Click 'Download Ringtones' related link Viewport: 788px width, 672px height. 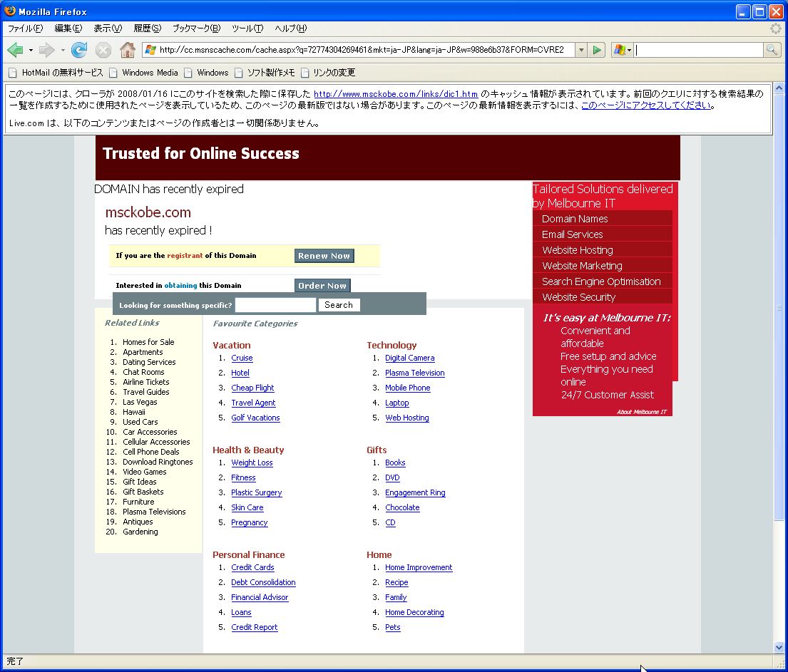(158, 462)
